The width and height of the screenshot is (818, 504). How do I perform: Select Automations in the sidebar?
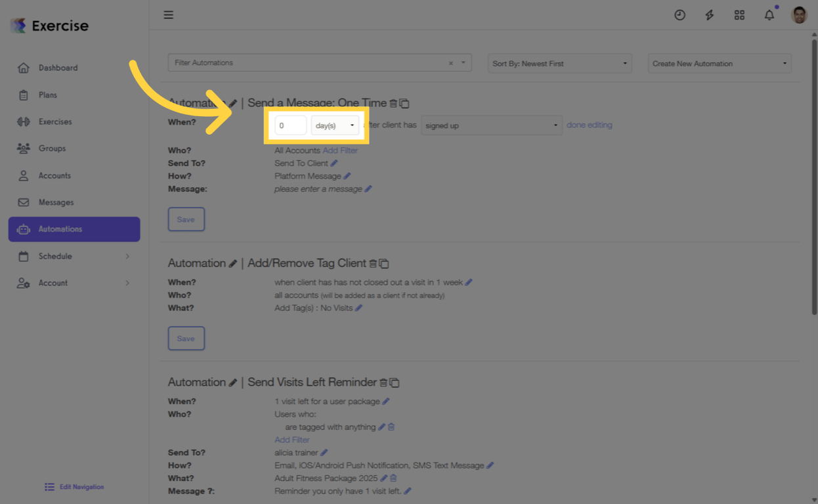74,229
